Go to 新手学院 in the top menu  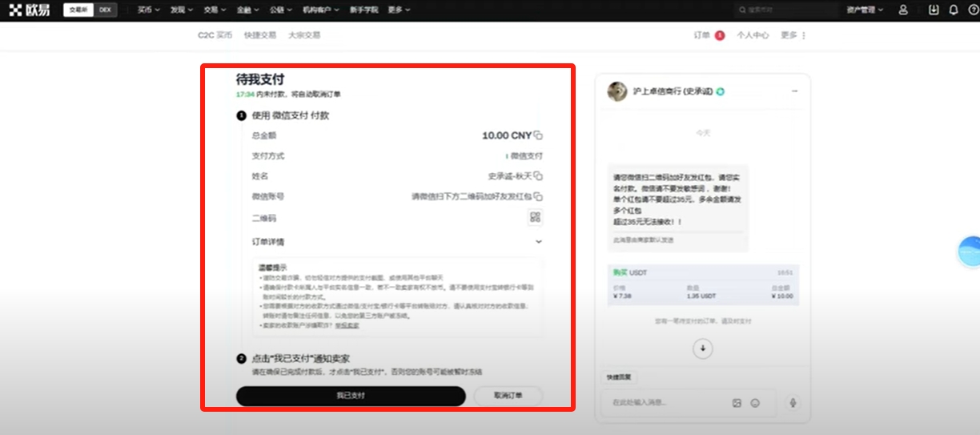(363, 10)
